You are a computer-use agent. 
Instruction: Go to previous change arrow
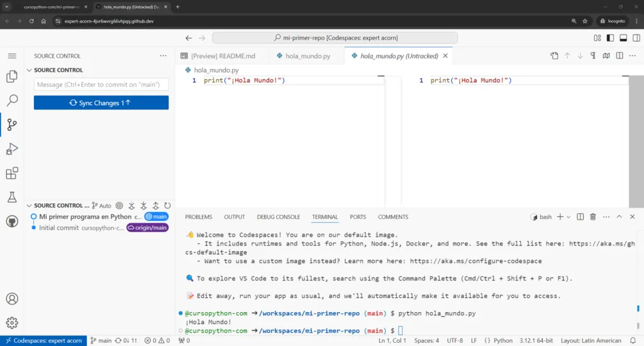click(567, 56)
